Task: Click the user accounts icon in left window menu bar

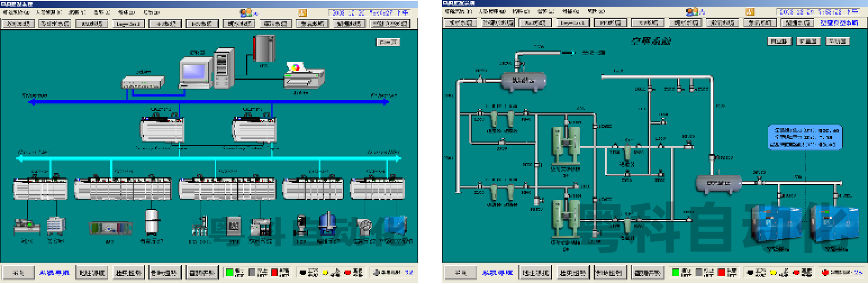Action: click(247, 12)
